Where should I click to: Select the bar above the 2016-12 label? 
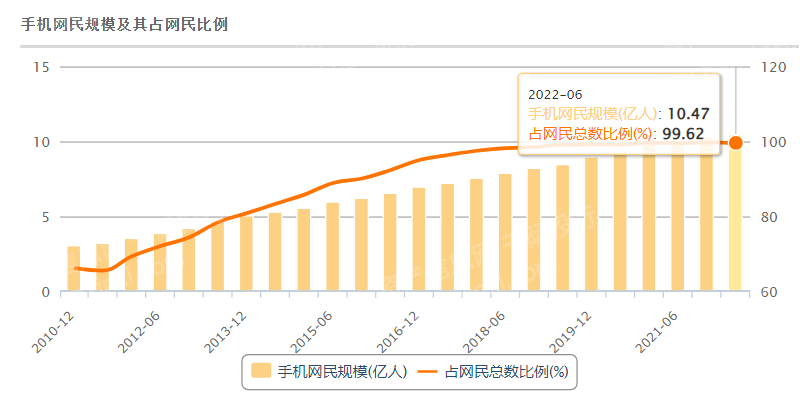[419, 239]
